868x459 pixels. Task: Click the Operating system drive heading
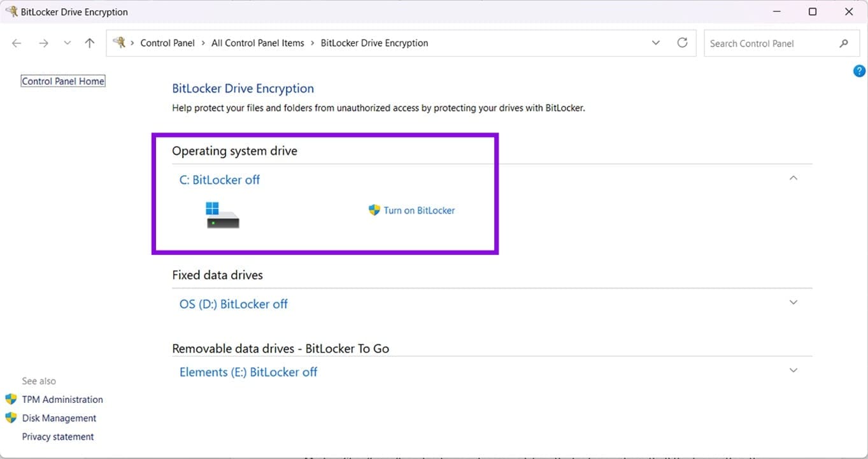coord(235,151)
